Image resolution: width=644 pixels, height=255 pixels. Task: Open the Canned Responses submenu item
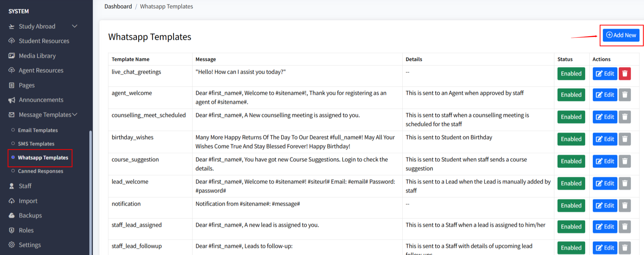tap(41, 171)
